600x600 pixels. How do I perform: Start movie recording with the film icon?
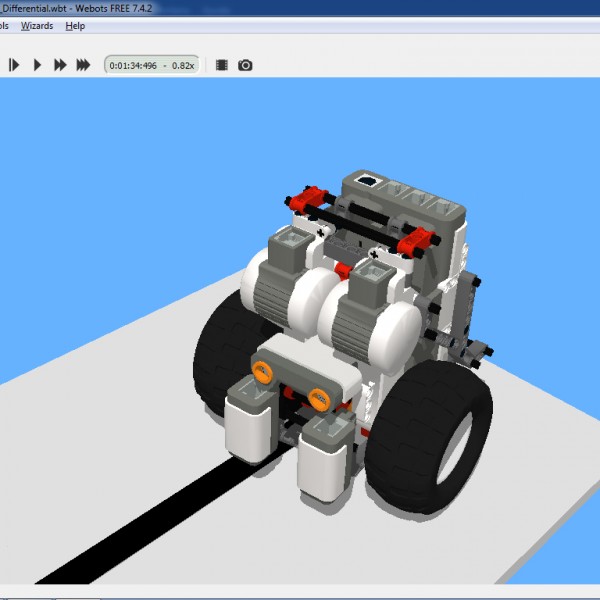(x=222, y=65)
